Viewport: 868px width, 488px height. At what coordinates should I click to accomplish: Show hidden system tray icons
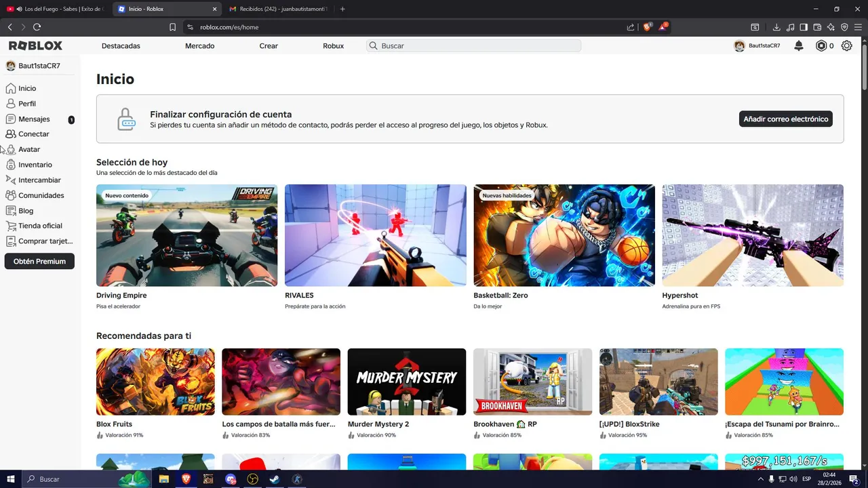click(761, 479)
